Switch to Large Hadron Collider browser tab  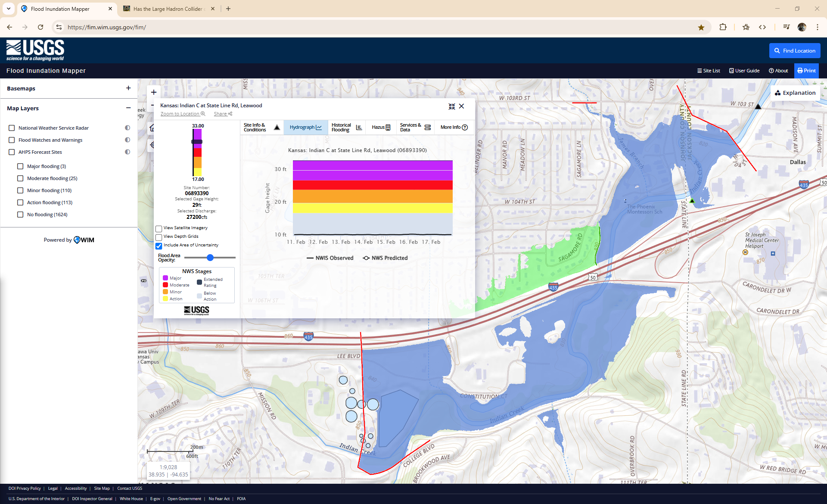(169, 9)
